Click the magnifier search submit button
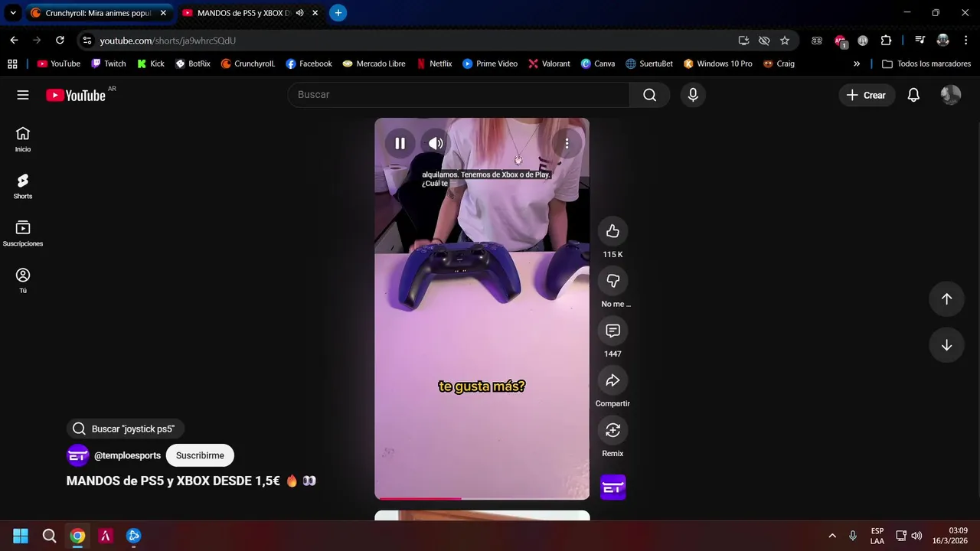The height and width of the screenshot is (551, 980). coord(649,95)
